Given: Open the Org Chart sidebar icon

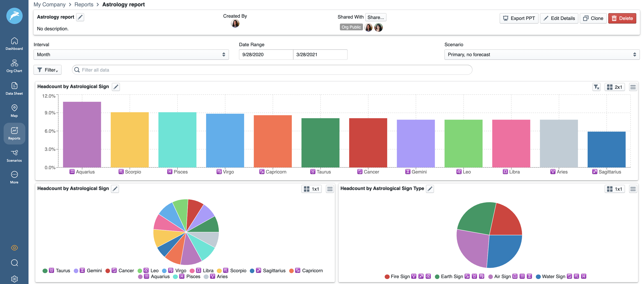Looking at the screenshot, I should click(14, 66).
